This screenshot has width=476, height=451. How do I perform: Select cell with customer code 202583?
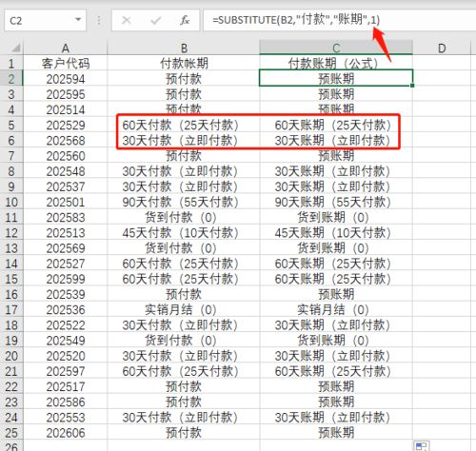tap(66, 218)
